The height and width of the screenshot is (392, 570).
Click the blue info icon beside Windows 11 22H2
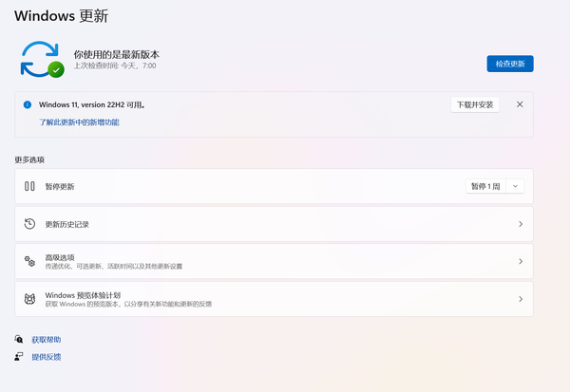pos(28,104)
